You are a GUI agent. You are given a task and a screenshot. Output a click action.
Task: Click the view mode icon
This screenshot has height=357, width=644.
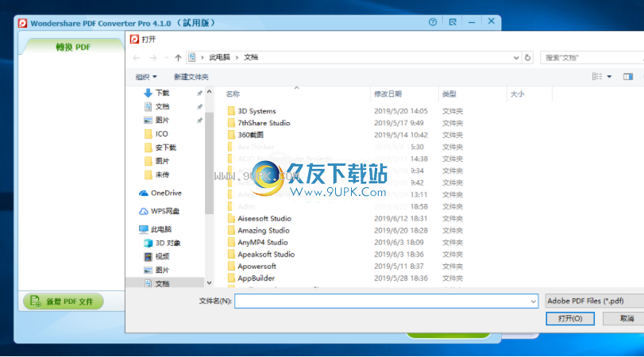tap(597, 76)
